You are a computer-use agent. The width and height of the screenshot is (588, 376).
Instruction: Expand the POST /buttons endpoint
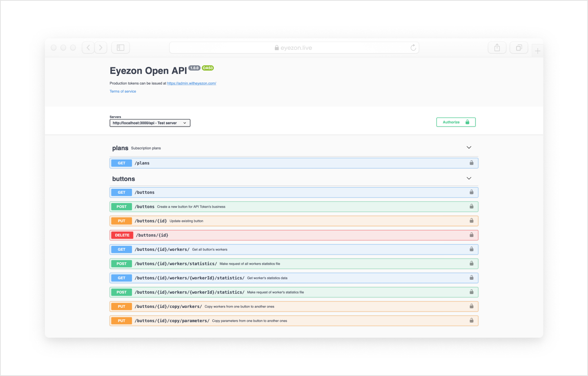tap(286, 207)
